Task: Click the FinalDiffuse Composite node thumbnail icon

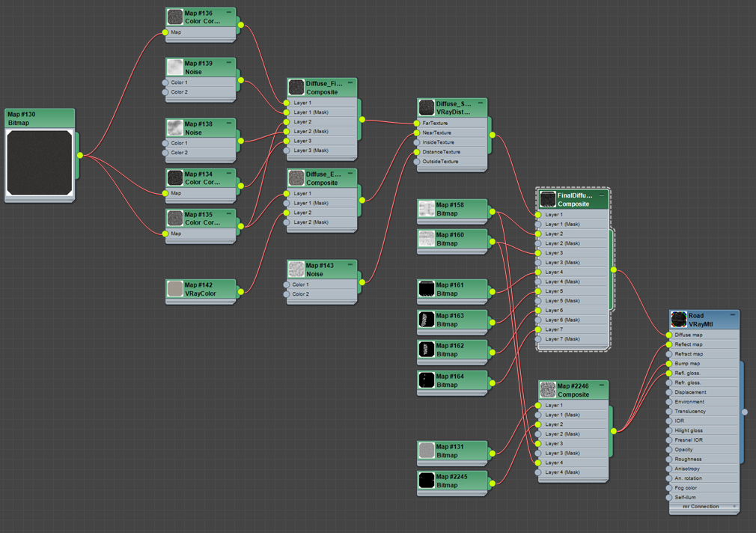Action: [548, 199]
